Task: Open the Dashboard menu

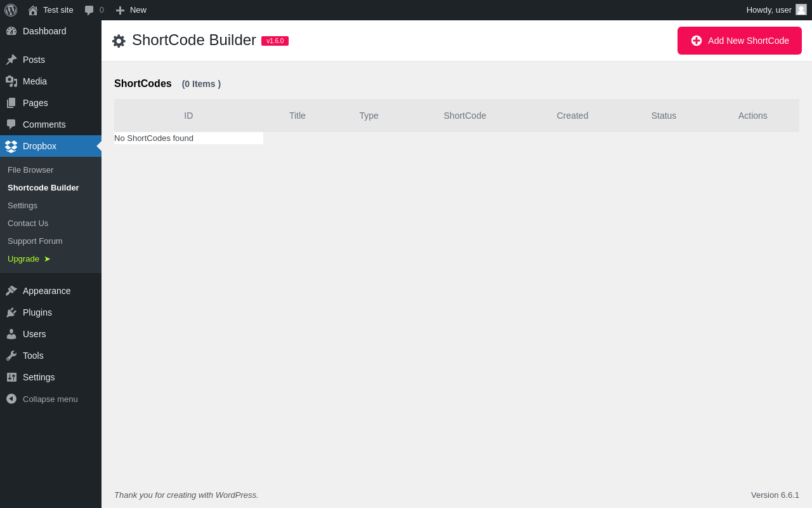Action: pyautogui.click(x=51, y=31)
